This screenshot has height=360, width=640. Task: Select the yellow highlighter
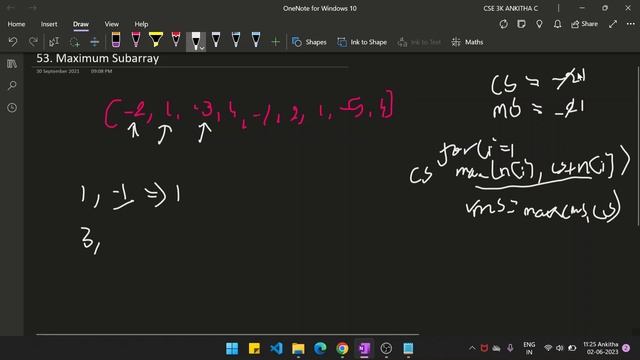point(156,40)
